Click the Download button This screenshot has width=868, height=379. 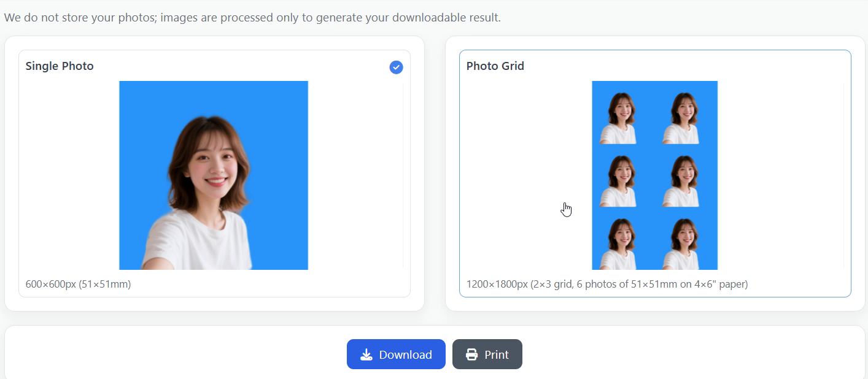(x=396, y=354)
